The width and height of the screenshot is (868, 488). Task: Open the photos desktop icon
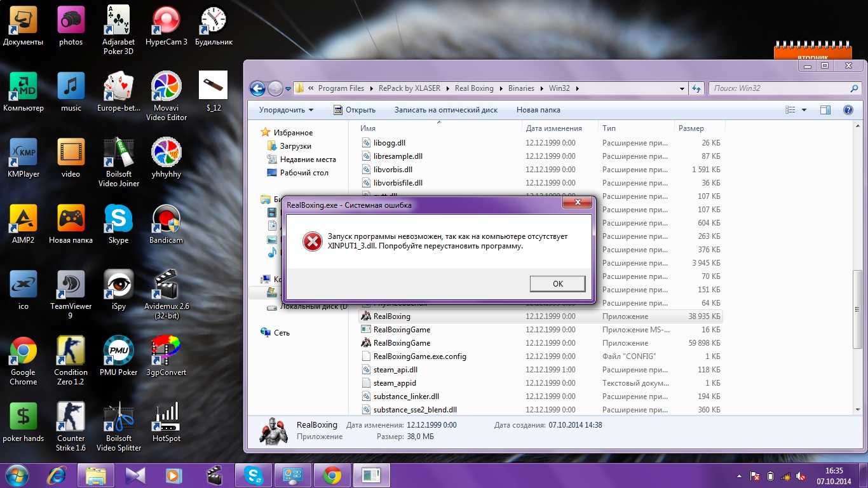[x=71, y=25]
